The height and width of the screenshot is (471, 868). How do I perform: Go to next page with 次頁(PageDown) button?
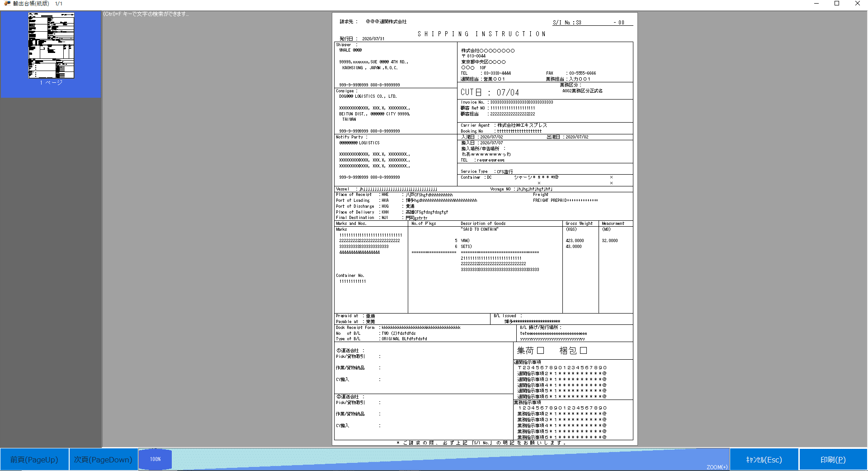tap(104, 460)
